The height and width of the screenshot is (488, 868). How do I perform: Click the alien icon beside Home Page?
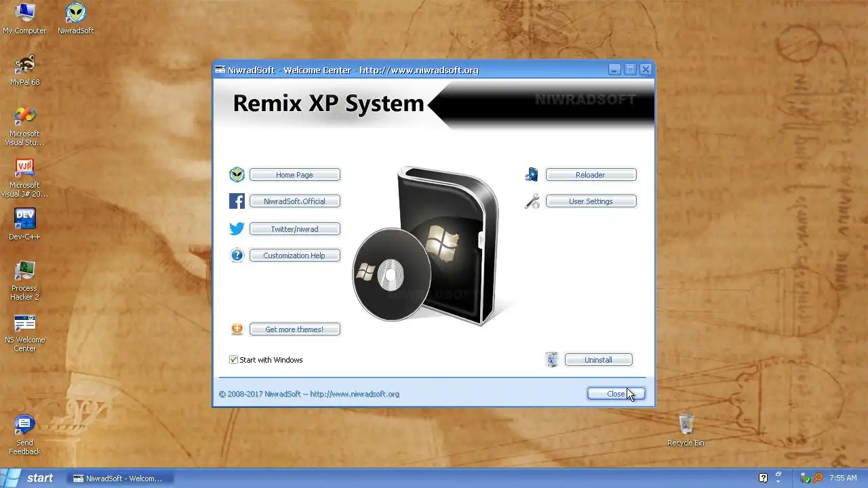pos(237,175)
